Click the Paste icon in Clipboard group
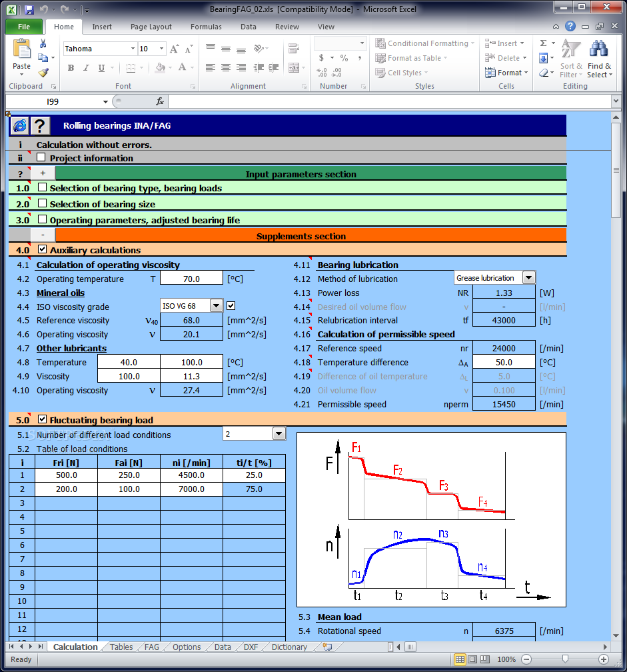Viewport: 627px width, 672px height. (21, 49)
